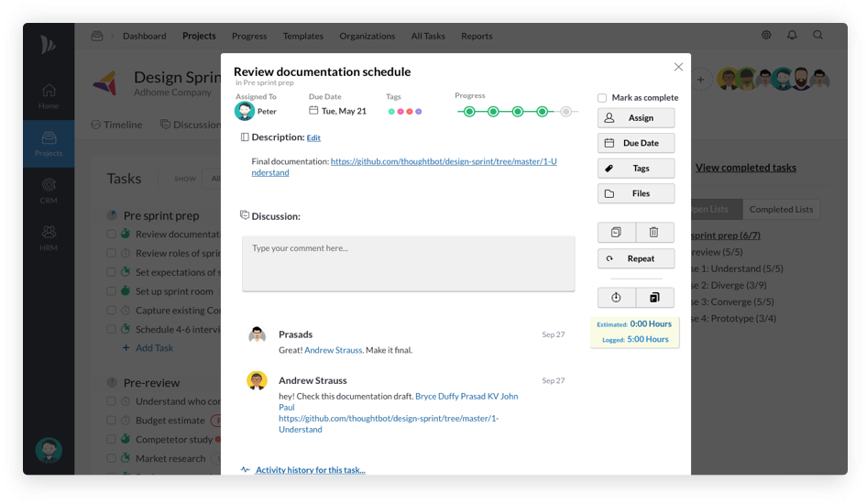Screen dimensions: 867x504
Task: Open View completed tasks link
Action: pos(746,168)
